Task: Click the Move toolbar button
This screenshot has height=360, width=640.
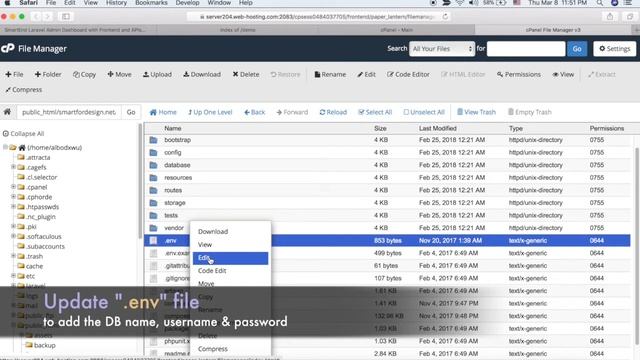Action: (119, 74)
